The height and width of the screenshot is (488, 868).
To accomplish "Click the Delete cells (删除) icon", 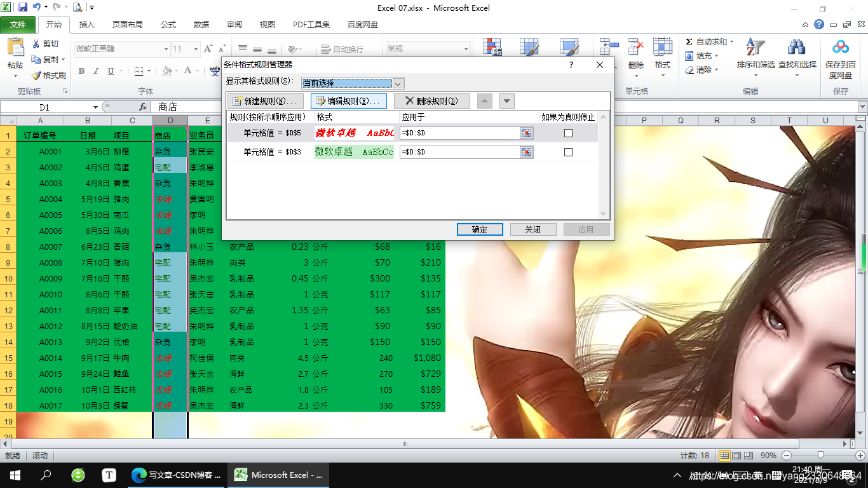I will [636, 48].
